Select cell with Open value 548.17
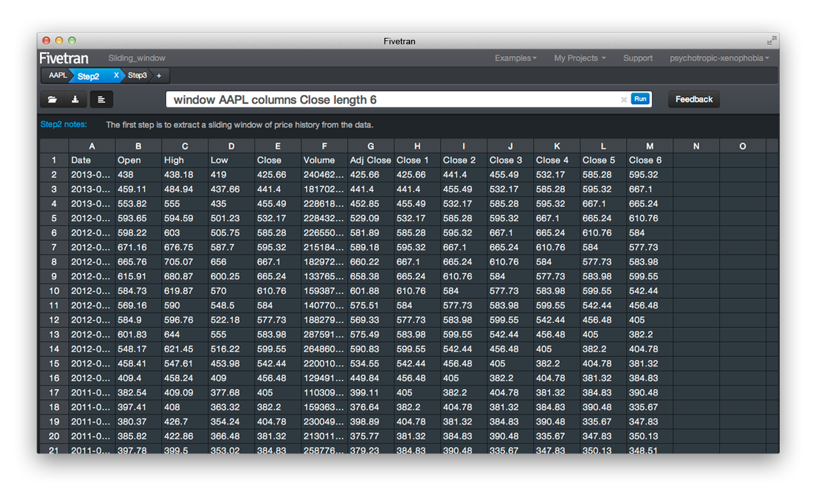The image size is (817, 504). [x=138, y=349]
